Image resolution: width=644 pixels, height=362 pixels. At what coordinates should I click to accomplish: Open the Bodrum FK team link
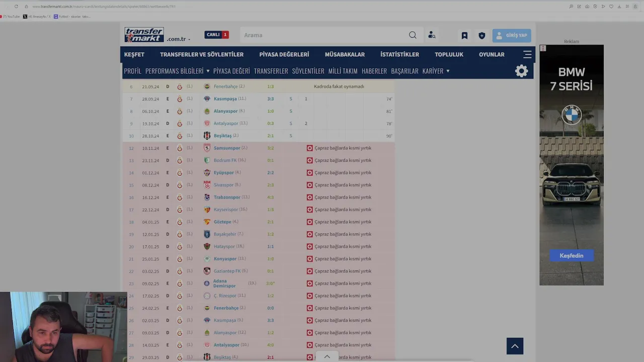click(x=225, y=160)
